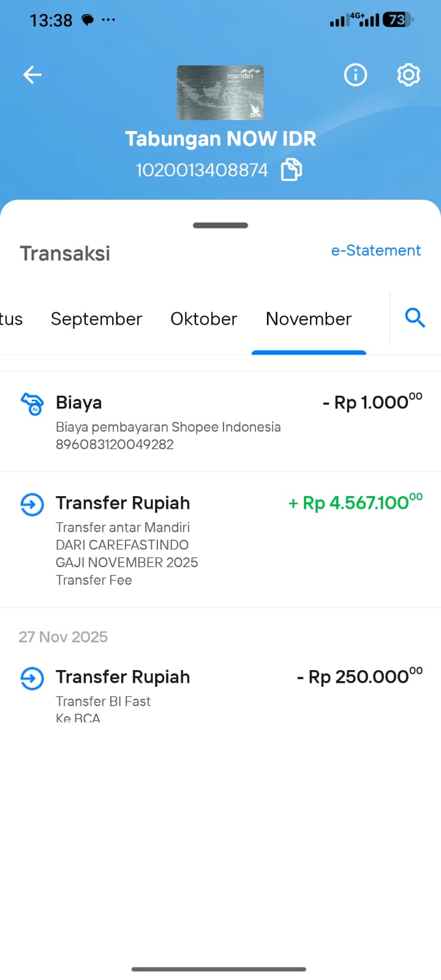This screenshot has height=980, width=441.
Task: Open account settings gear icon
Action: [x=409, y=75]
